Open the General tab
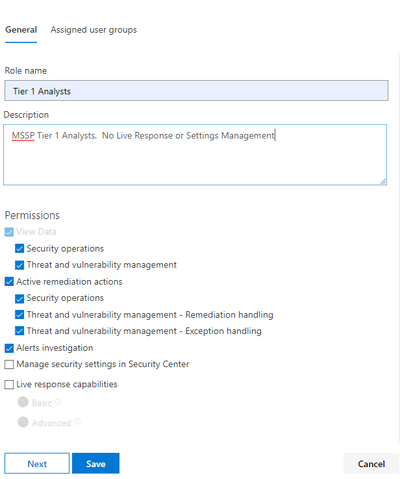 coord(21,30)
